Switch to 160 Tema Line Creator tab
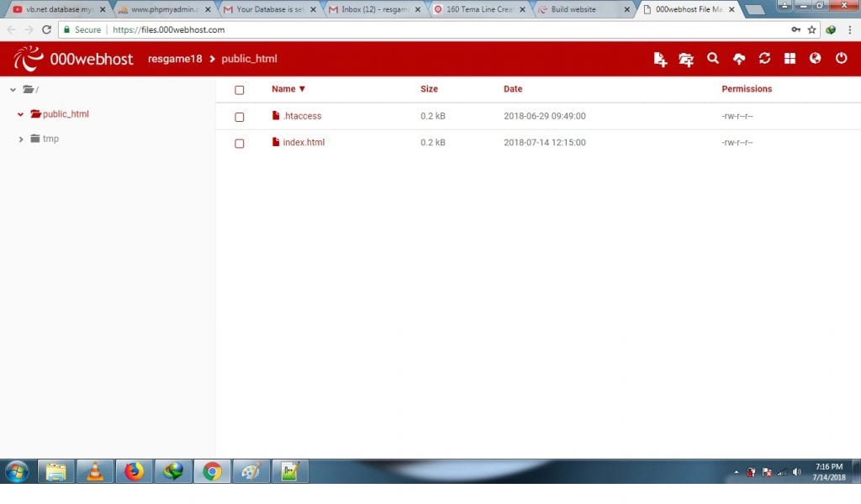 pos(478,9)
